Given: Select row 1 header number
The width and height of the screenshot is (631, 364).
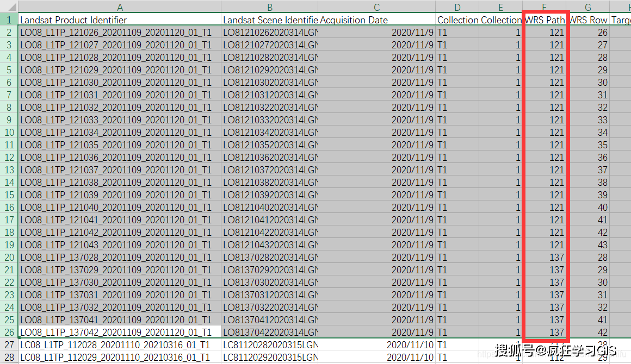Looking at the screenshot, I should (9, 20).
